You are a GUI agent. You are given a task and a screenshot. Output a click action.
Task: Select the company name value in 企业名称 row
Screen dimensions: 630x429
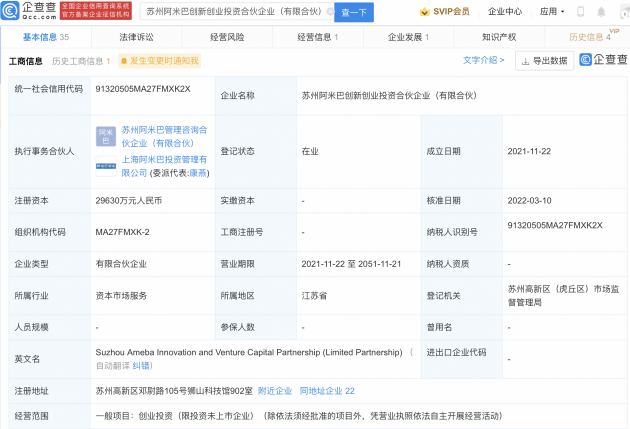click(389, 96)
